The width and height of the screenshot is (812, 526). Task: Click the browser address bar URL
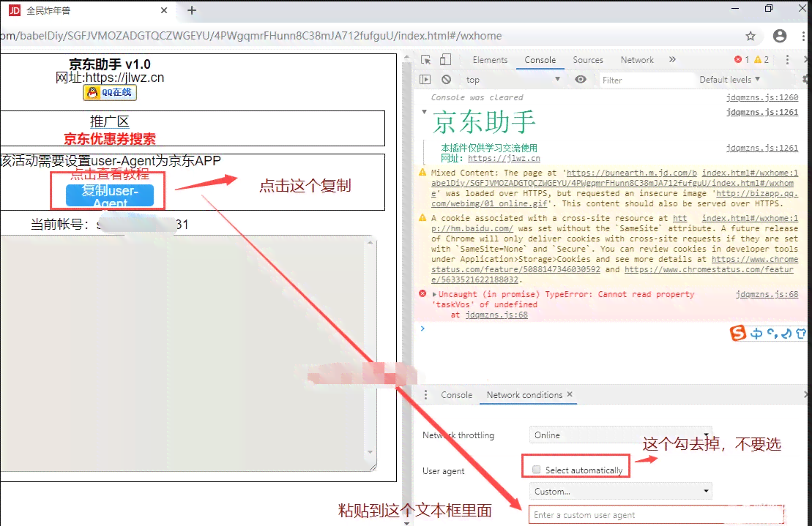(x=251, y=36)
